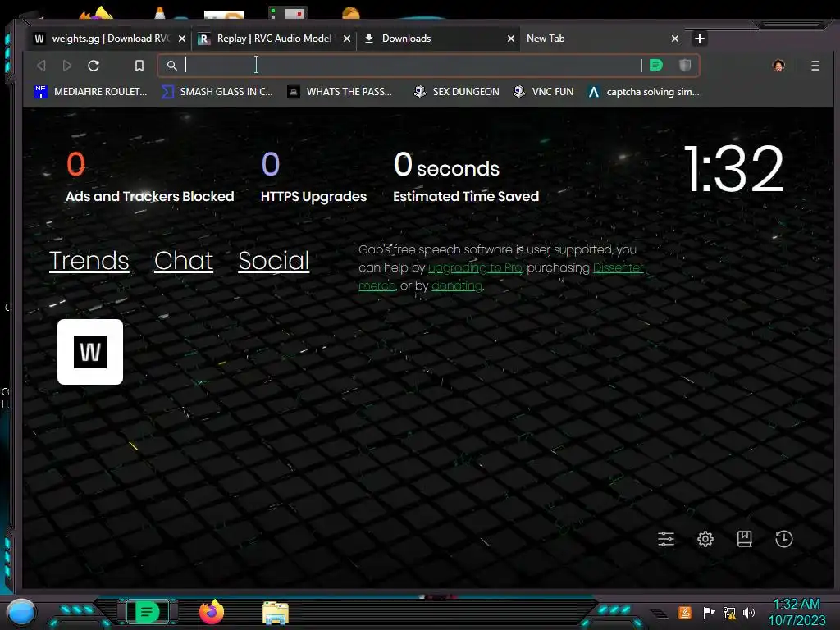Open the network tray icon
840x630 pixels.
tap(729, 612)
